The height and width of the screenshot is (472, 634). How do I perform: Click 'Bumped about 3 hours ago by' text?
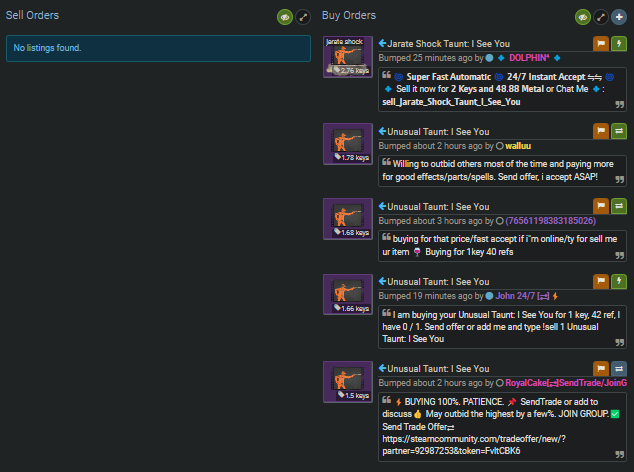tap(436, 221)
